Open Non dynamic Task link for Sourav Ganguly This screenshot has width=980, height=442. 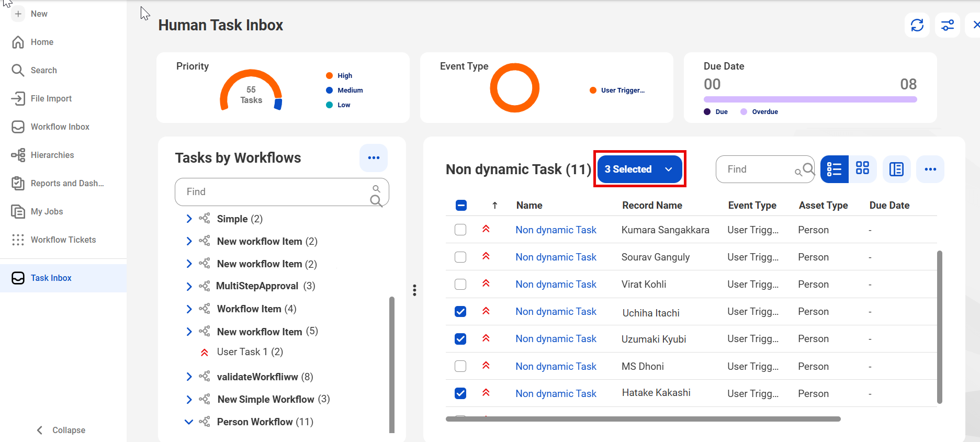click(556, 257)
